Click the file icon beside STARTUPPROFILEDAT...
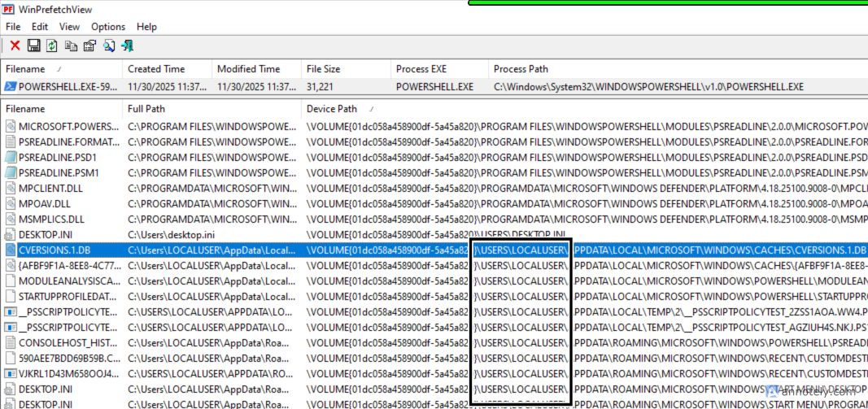This screenshot has height=409, width=868. (10, 296)
